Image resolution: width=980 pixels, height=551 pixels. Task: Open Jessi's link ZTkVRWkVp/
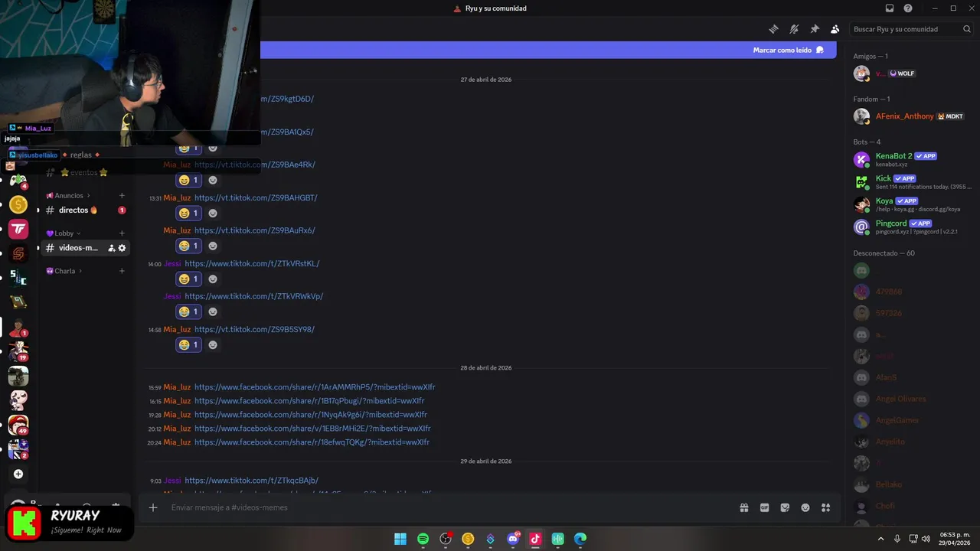[x=254, y=296]
